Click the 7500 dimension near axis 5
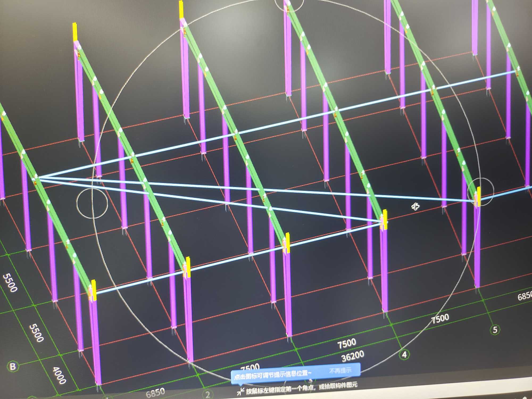532x399 pixels. tap(440, 319)
